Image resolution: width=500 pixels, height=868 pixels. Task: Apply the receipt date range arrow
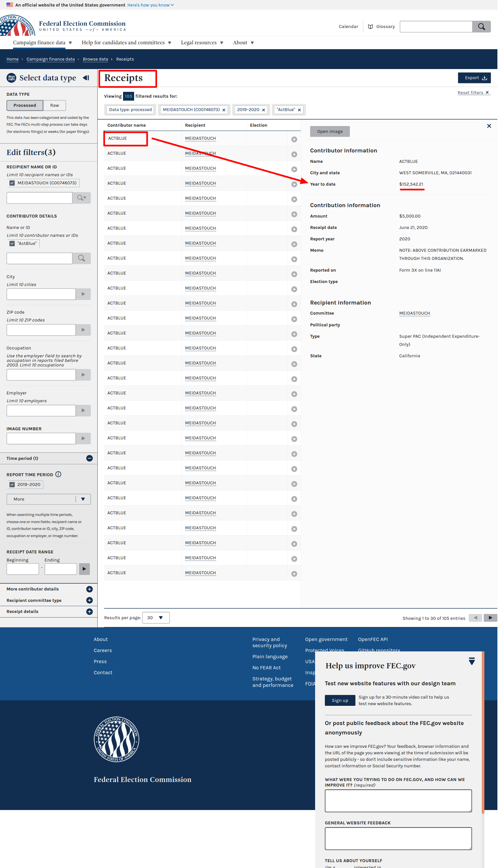pyautogui.click(x=85, y=569)
